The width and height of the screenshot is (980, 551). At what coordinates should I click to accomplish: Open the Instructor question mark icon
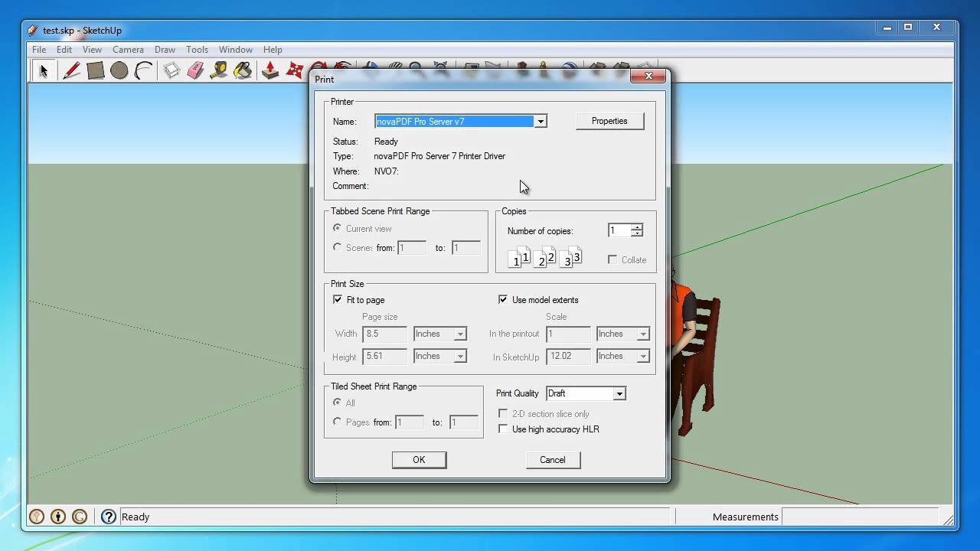coord(108,517)
